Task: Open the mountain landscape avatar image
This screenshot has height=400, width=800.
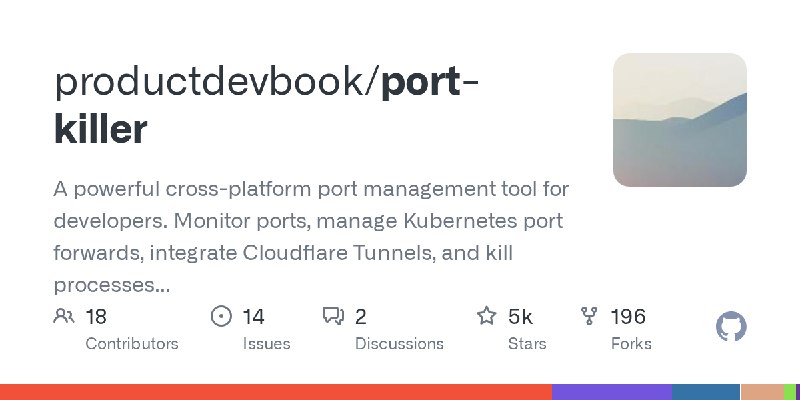Action: point(680,120)
